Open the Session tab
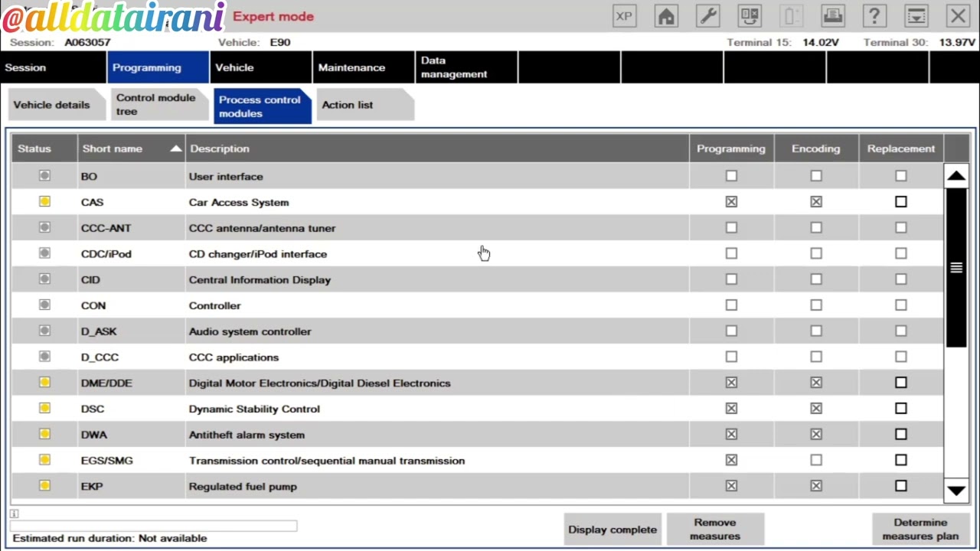 tap(54, 67)
